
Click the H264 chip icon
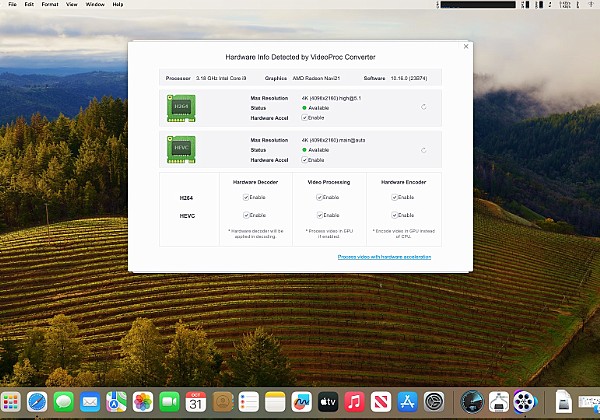[x=181, y=107]
